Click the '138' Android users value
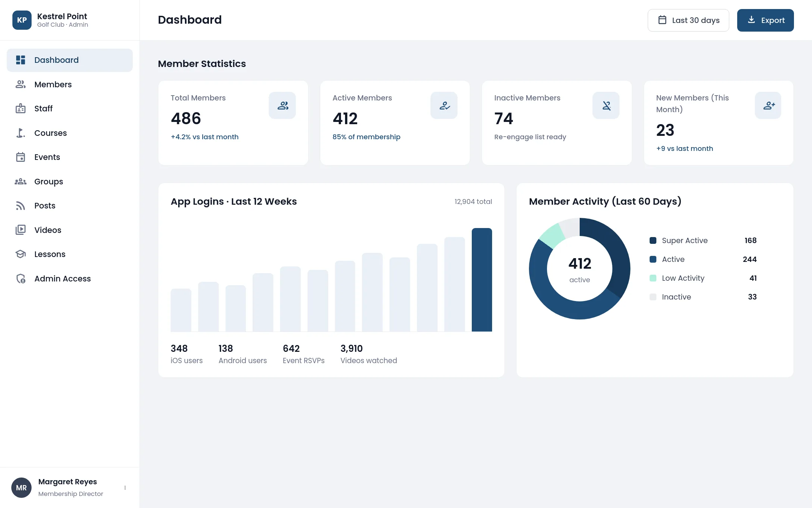Screen dimensions: 812x508 coord(226,348)
